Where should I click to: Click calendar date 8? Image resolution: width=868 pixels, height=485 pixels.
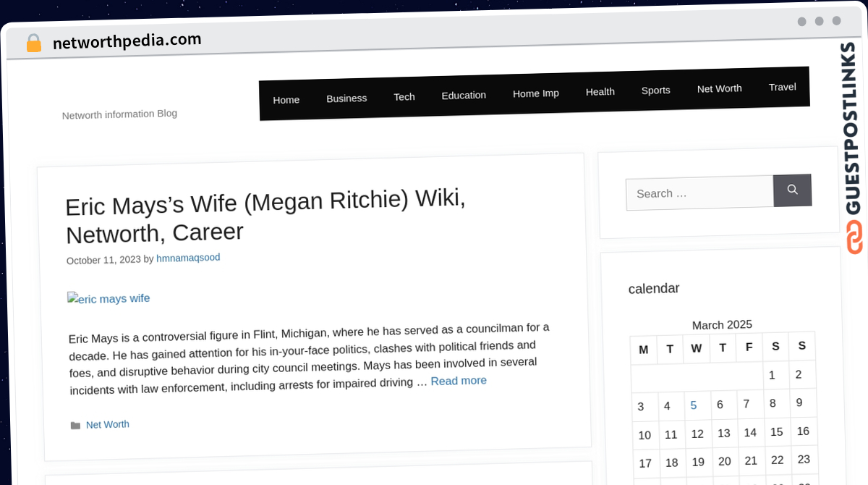(x=773, y=403)
